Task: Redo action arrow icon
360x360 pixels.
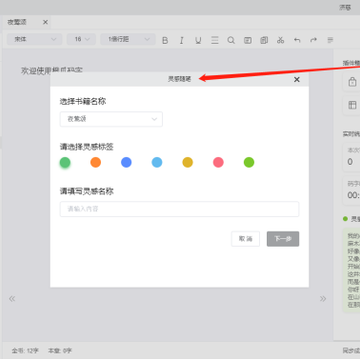Action: tap(314, 40)
